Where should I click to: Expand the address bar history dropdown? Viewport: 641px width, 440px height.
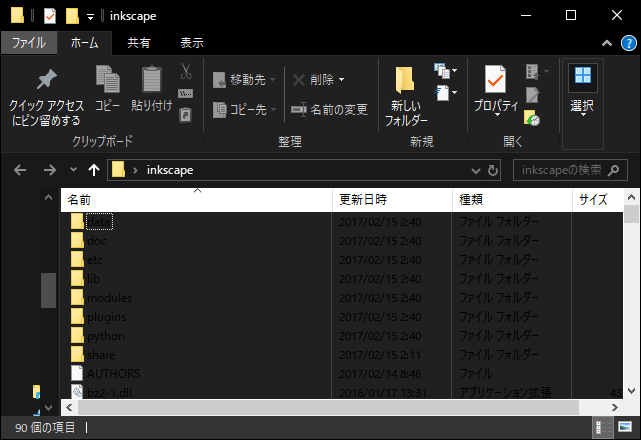[x=475, y=170]
